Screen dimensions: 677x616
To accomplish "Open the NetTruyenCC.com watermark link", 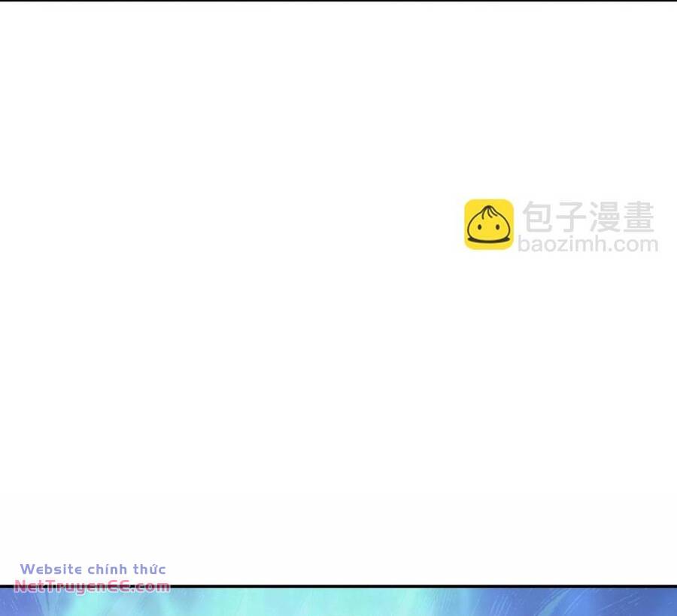I will [92, 587].
